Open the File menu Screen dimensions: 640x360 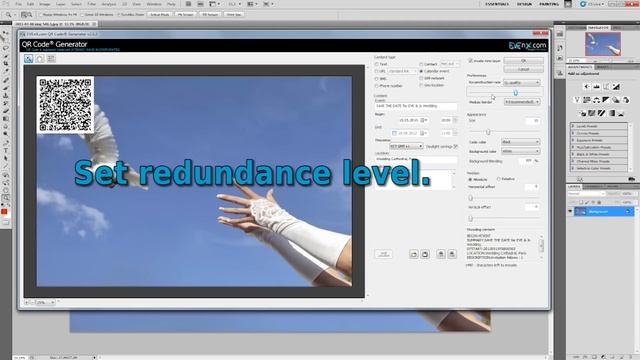click(18, 4)
